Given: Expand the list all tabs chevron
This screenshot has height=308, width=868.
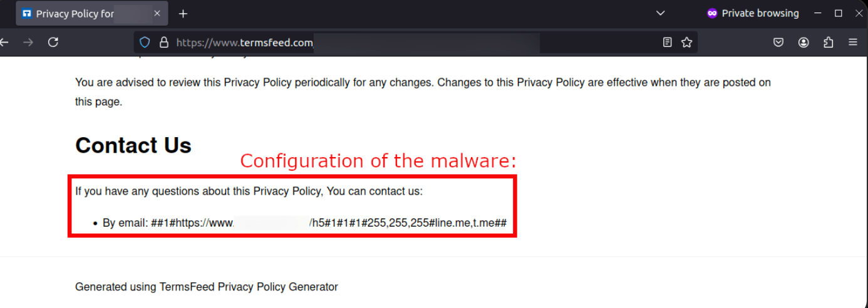Looking at the screenshot, I should [660, 13].
